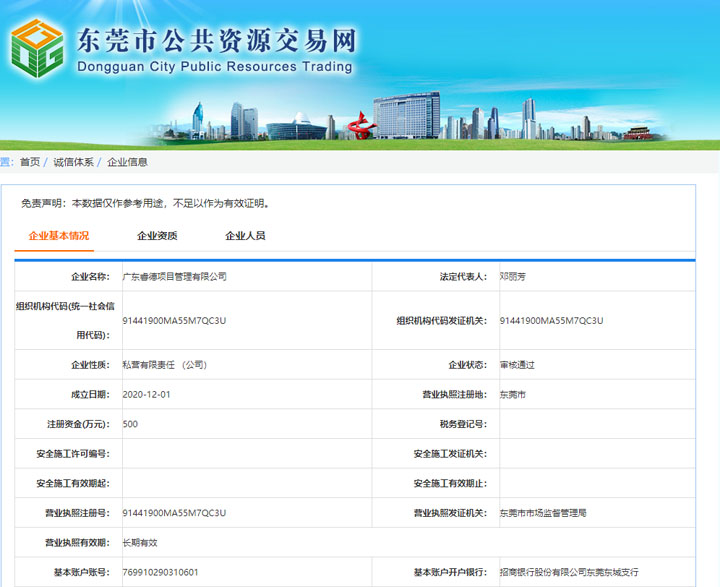The width and height of the screenshot is (720, 587).
Task: Select the 企业基本情况 tab
Action: (59, 236)
